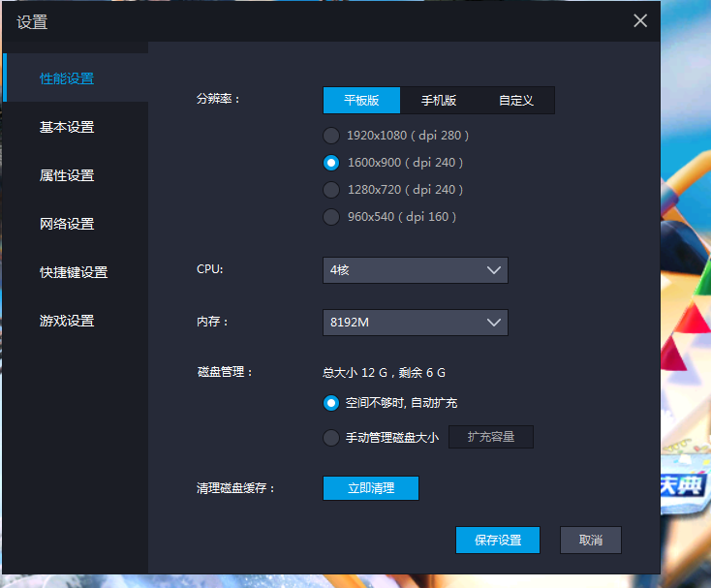Show the 游戏设置 page

[67, 321]
